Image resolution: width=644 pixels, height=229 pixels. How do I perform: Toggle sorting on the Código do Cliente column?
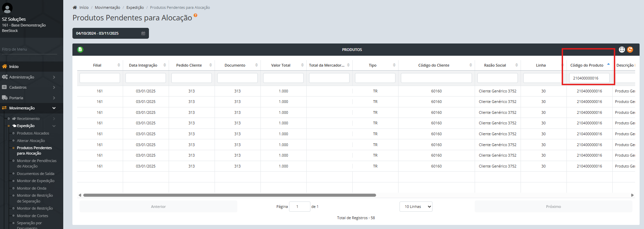[471, 65]
